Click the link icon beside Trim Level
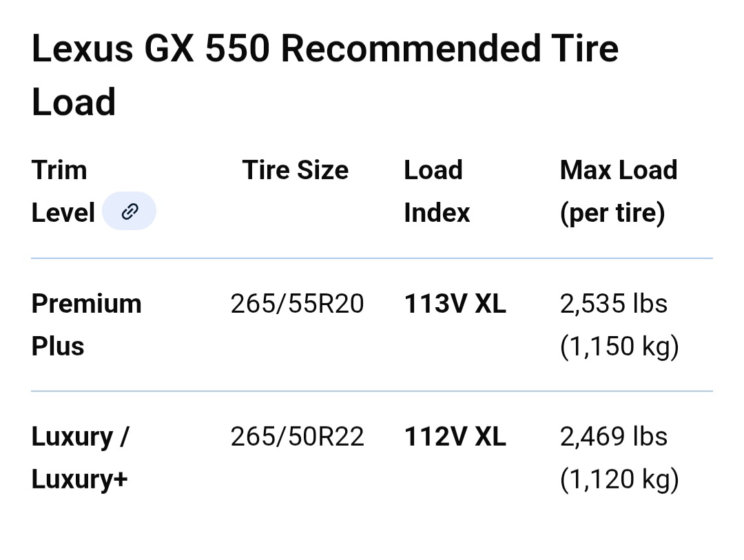This screenshot has height=560, width=744. (129, 211)
